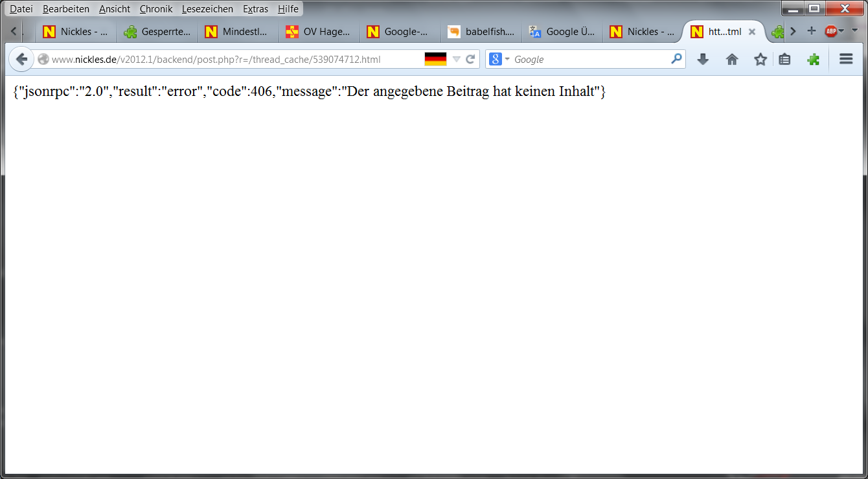Switch to the Google-... Nickles tab
The width and height of the screenshot is (868, 479).
(x=400, y=31)
